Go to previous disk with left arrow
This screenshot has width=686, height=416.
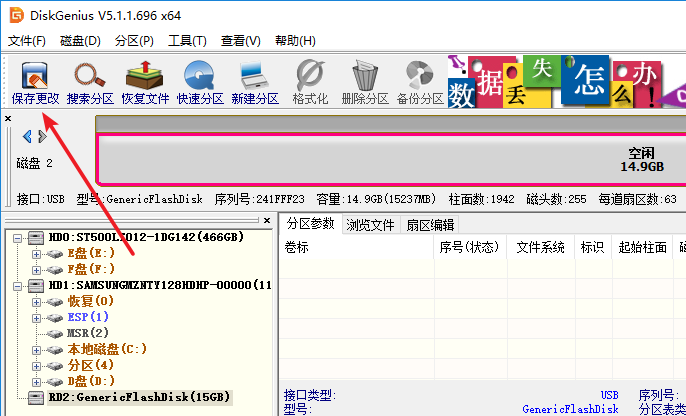(x=27, y=136)
